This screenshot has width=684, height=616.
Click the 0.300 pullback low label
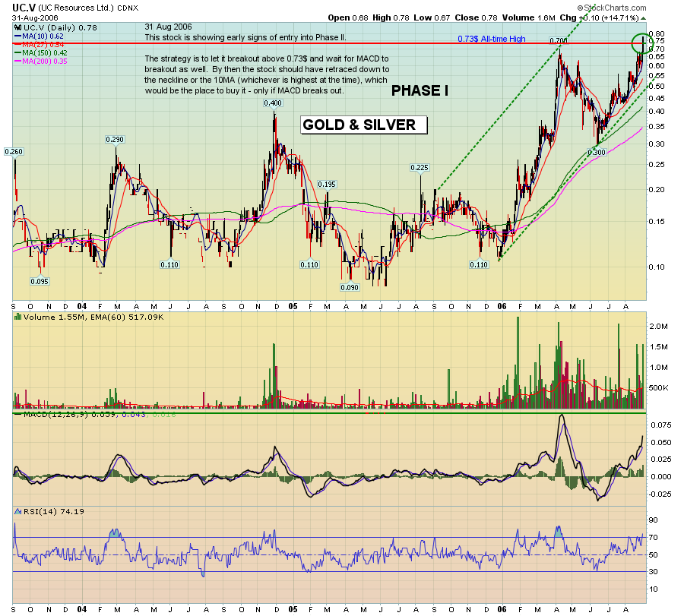click(596, 153)
